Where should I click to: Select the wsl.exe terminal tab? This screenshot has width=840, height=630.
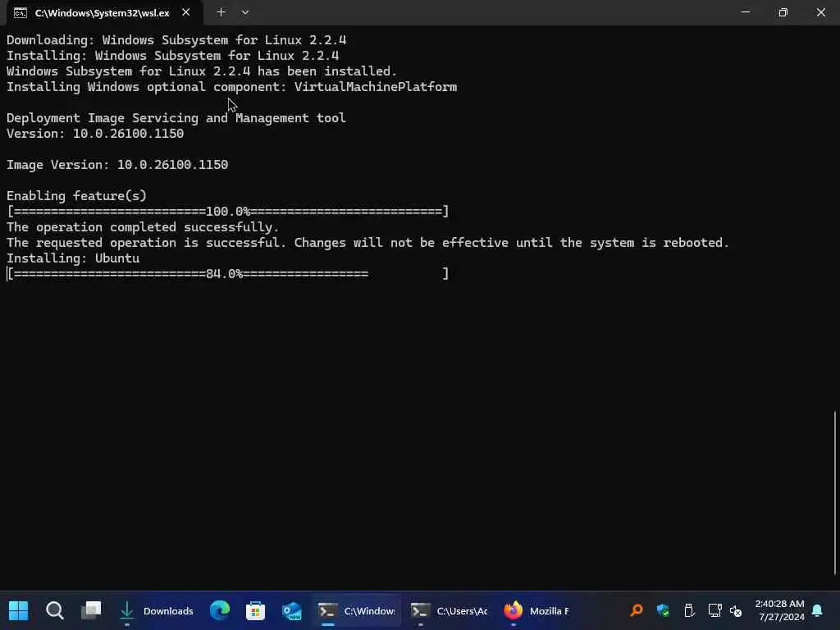tap(104, 13)
